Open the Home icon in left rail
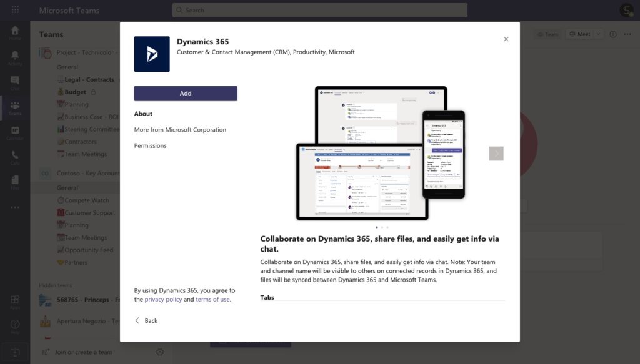 point(15,32)
